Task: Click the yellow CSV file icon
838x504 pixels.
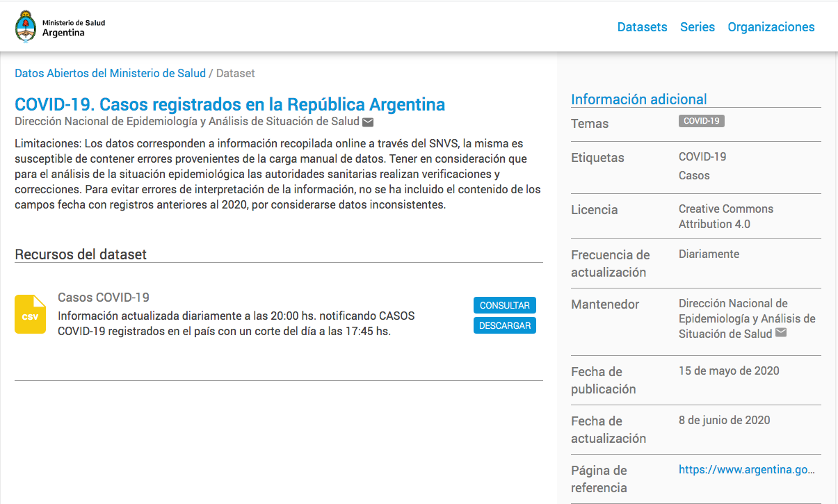Action: [30, 314]
